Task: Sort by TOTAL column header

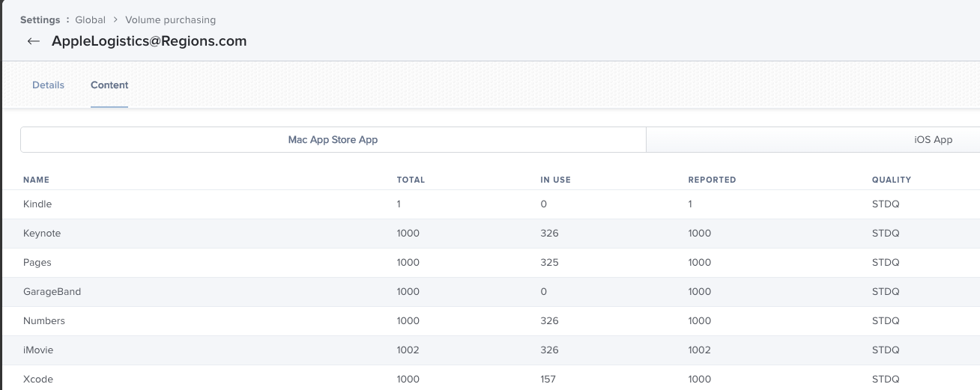Action: pyautogui.click(x=411, y=180)
